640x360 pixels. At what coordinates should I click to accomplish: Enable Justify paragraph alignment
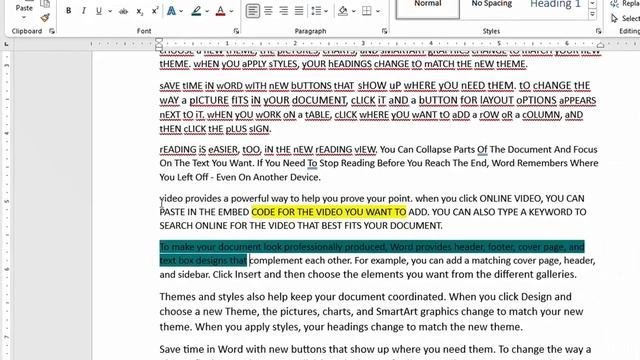pos(299,11)
